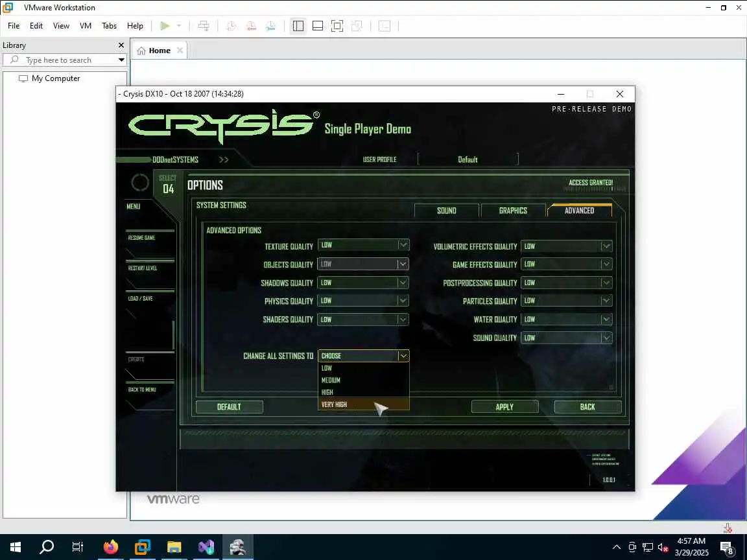Image resolution: width=747 pixels, height=560 pixels.
Task: Click Resume Game in the Crysis menu
Action: (141, 238)
